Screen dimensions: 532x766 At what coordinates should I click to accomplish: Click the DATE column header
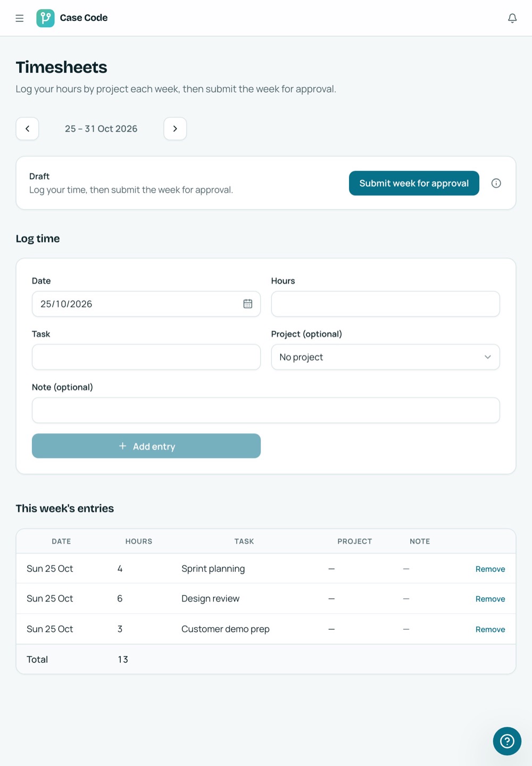tap(61, 541)
